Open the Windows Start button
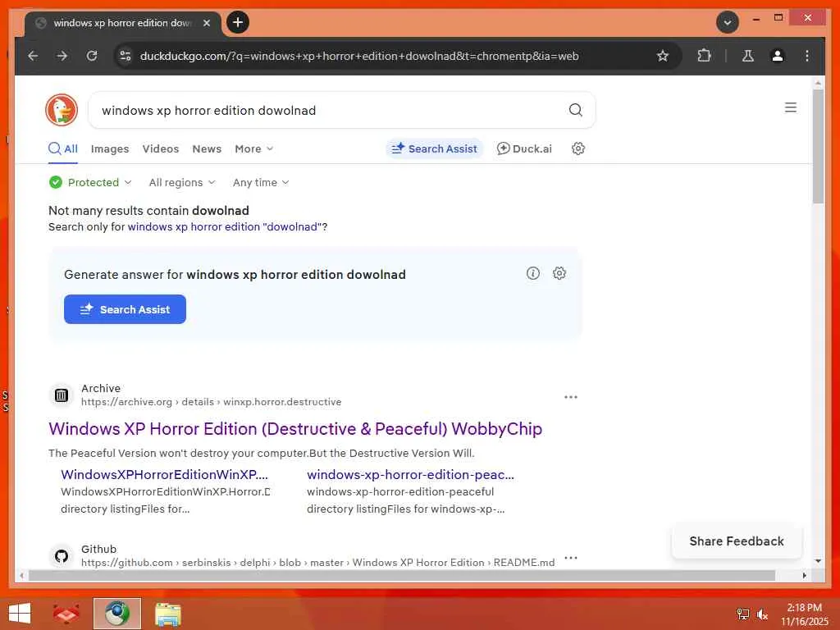This screenshot has height=630, width=840. point(20,614)
